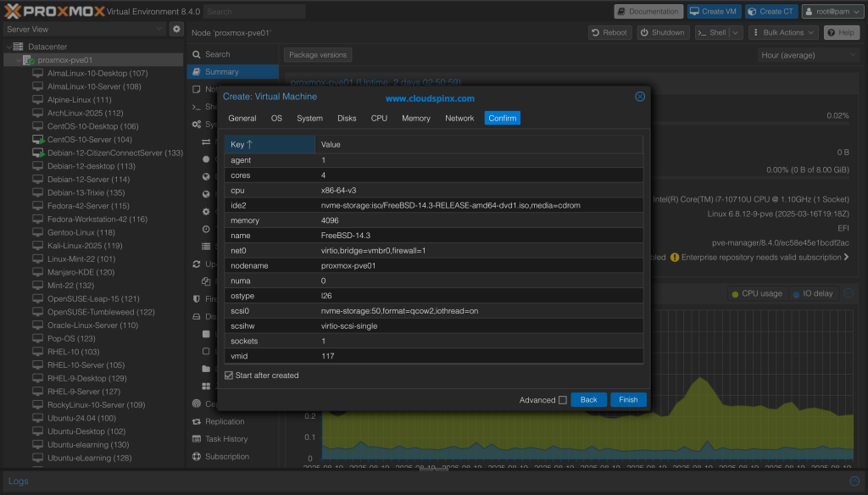Collapse the proxmox-pve01 node tree
Image resolution: width=868 pixels, height=495 pixels.
18,60
